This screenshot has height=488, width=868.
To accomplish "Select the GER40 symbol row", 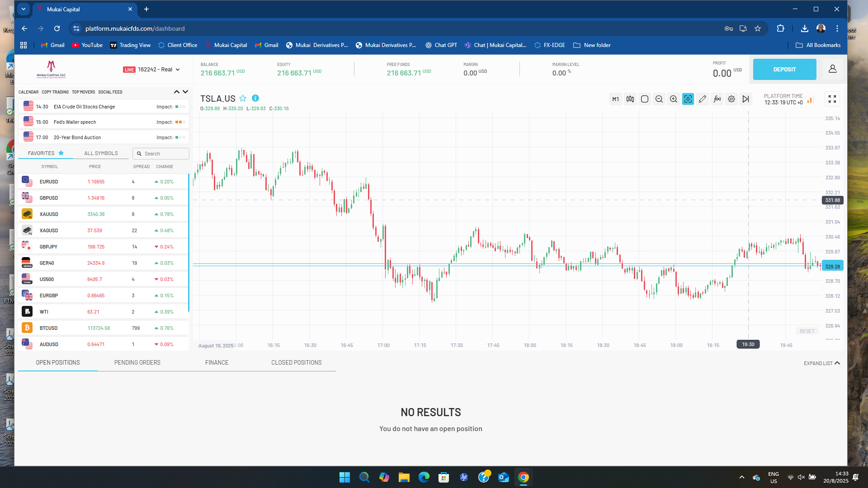I will pyautogui.click(x=103, y=263).
